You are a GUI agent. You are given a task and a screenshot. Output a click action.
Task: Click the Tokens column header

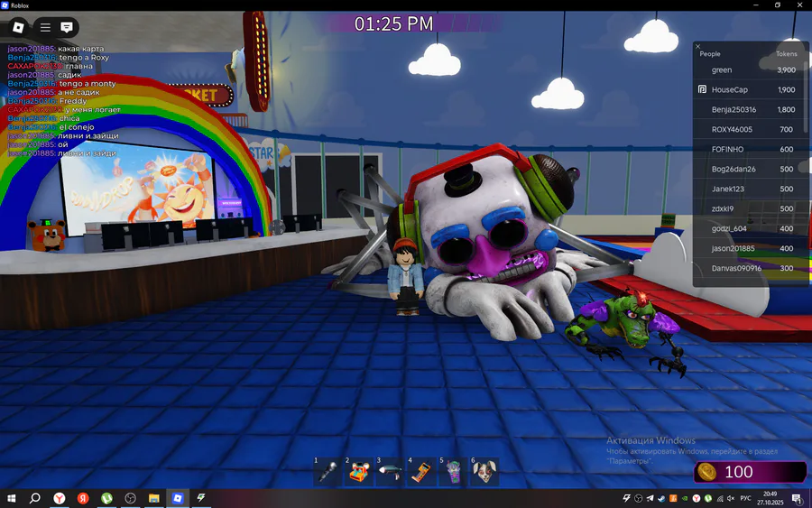tap(786, 54)
